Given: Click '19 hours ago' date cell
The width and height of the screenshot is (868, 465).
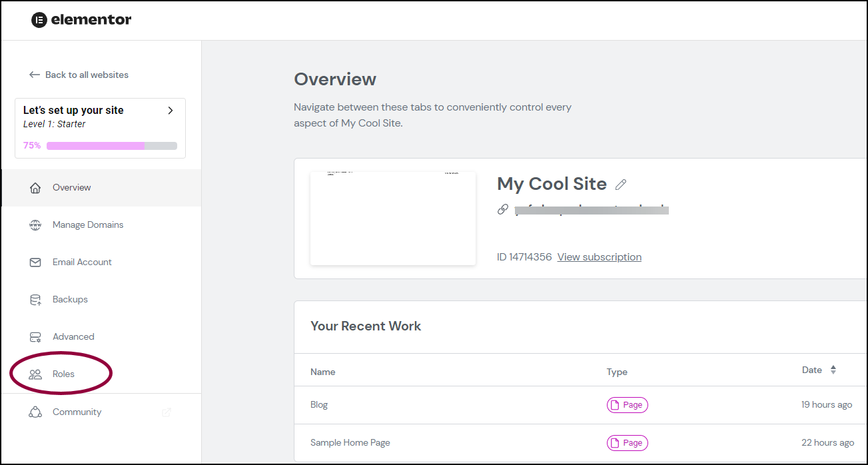Looking at the screenshot, I should [827, 405].
